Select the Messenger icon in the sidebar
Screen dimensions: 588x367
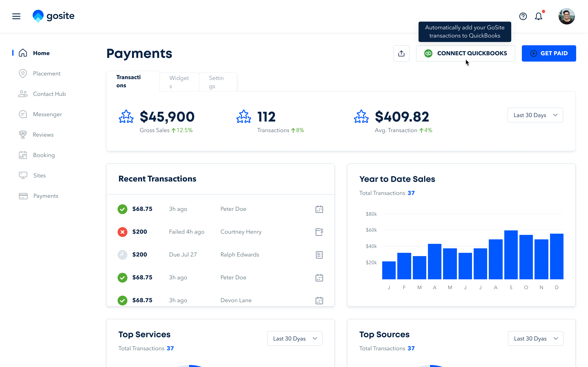(x=23, y=114)
